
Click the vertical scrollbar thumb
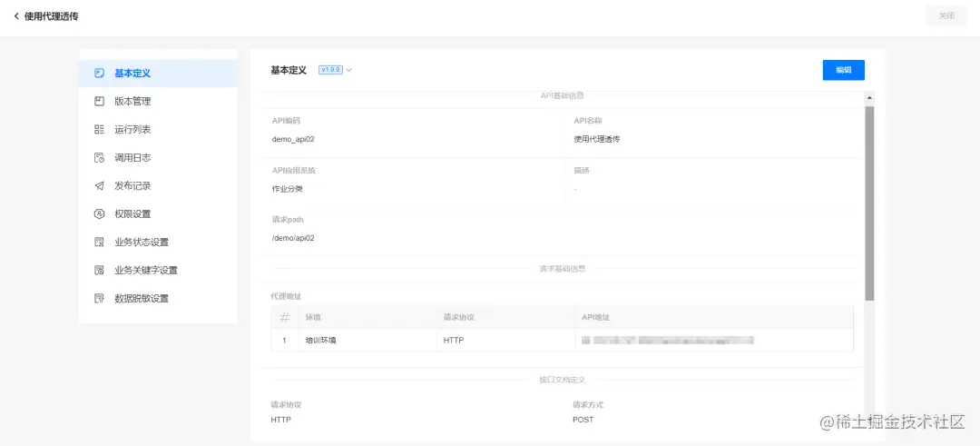click(x=869, y=203)
